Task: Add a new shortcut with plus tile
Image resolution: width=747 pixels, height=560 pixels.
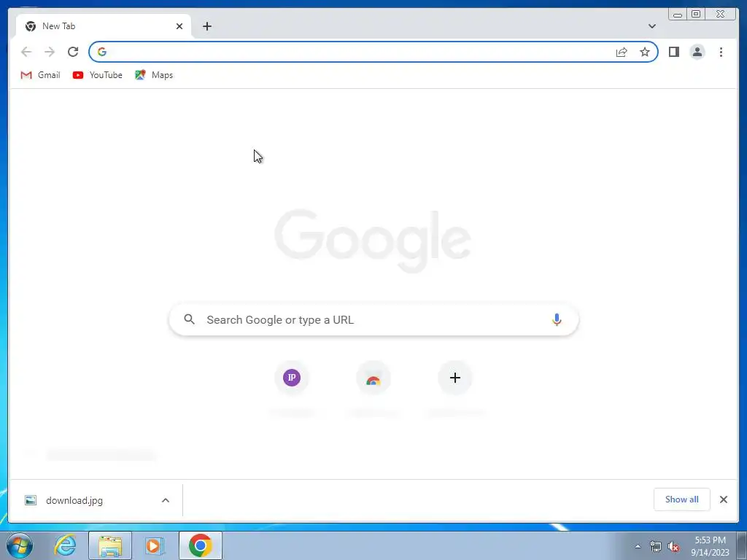Action: tap(455, 378)
